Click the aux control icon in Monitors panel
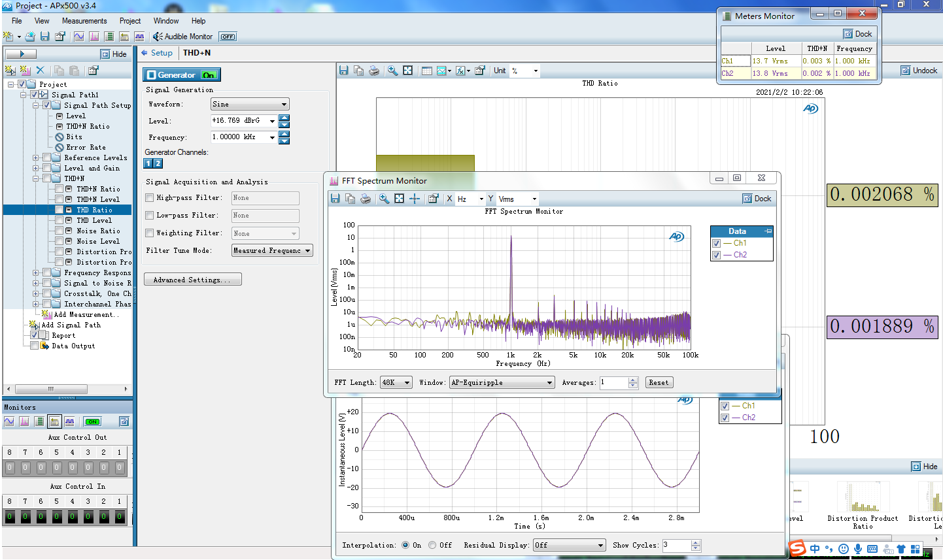This screenshot has height=560, width=943. point(54,421)
